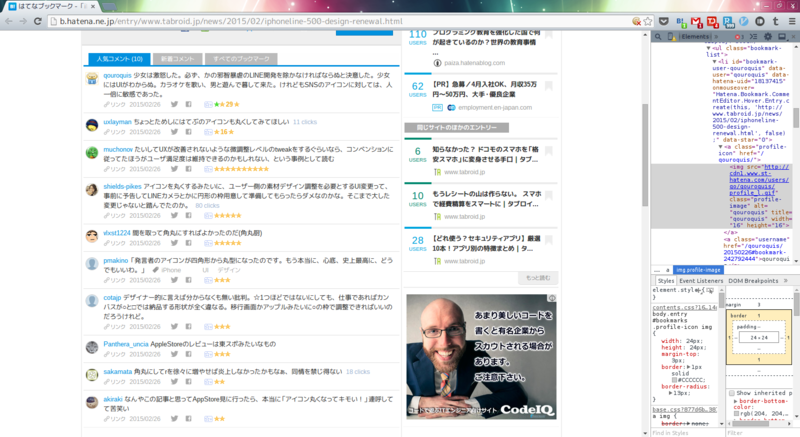Click the blocked cookie icon in the address bar

pyautogui.click(x=636, y=21)
